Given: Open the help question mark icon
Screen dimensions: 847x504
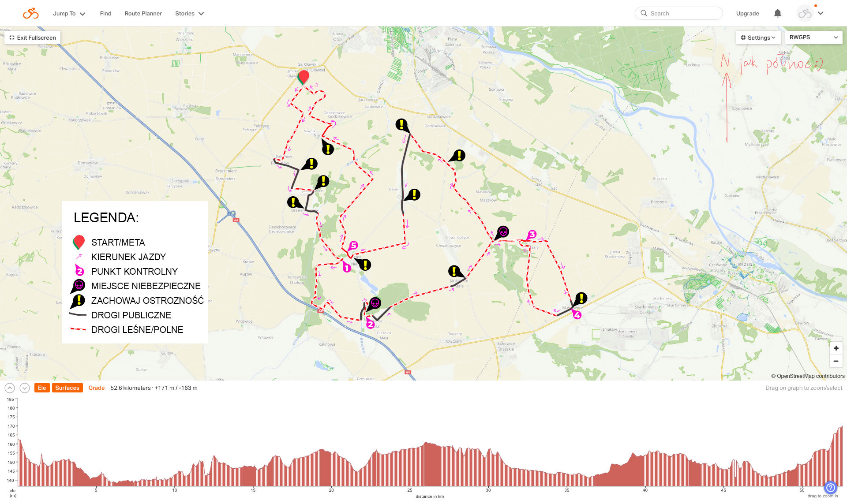Looking at the screenshot, I should click(x=830, y=488).
